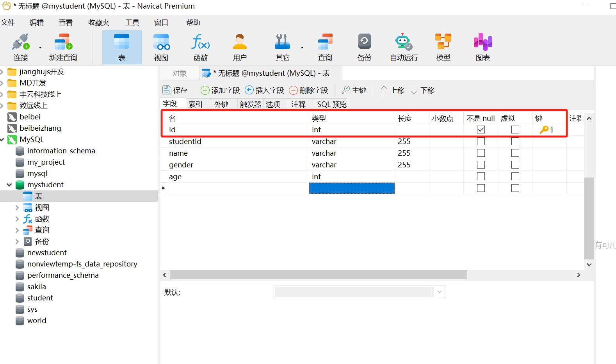Collapse the mystudent database tree node
The width and height of the screenshot is (616, 364).
pyautogui.click(x=9, y=185)
